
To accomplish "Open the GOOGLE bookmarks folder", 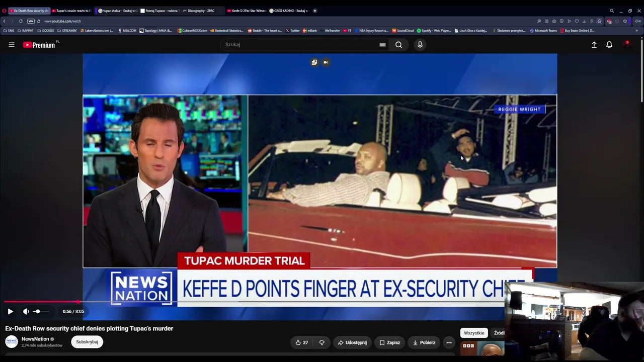I will (x=46, y=31).
